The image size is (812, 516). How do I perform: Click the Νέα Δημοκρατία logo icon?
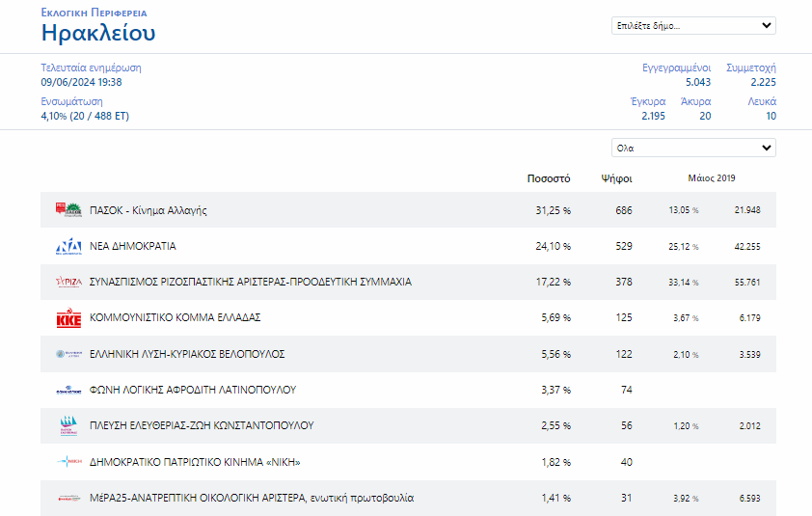point(68,246)
